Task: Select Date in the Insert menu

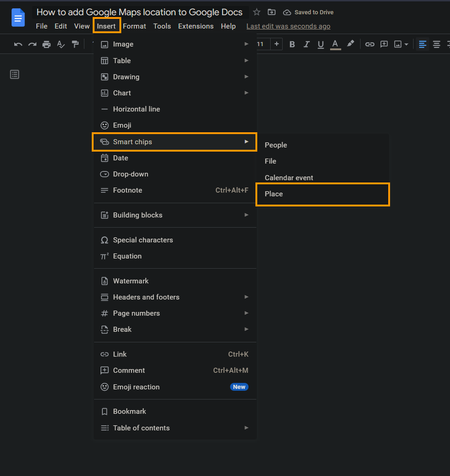Action: [x=175, y=158]
